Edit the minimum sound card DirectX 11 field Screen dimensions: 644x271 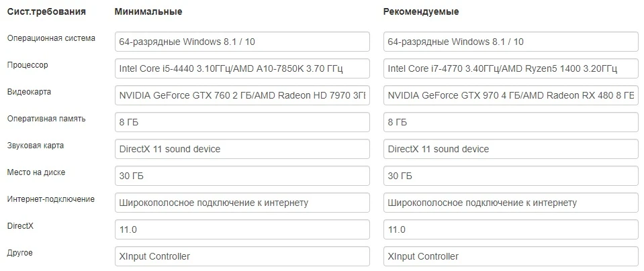[x=242, y=149]
